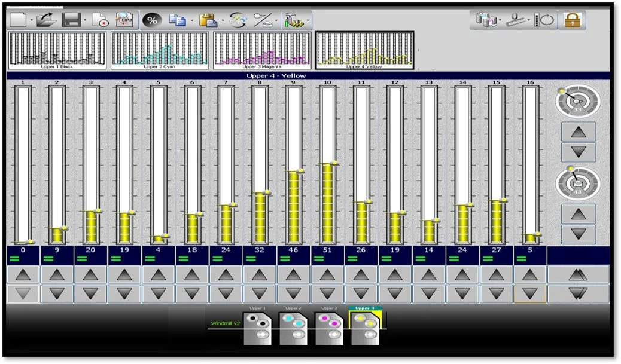Viewport: 621px width, 364px height.
Task: Decrease the upper dial with its down arrow
Action: click(579, 152)
